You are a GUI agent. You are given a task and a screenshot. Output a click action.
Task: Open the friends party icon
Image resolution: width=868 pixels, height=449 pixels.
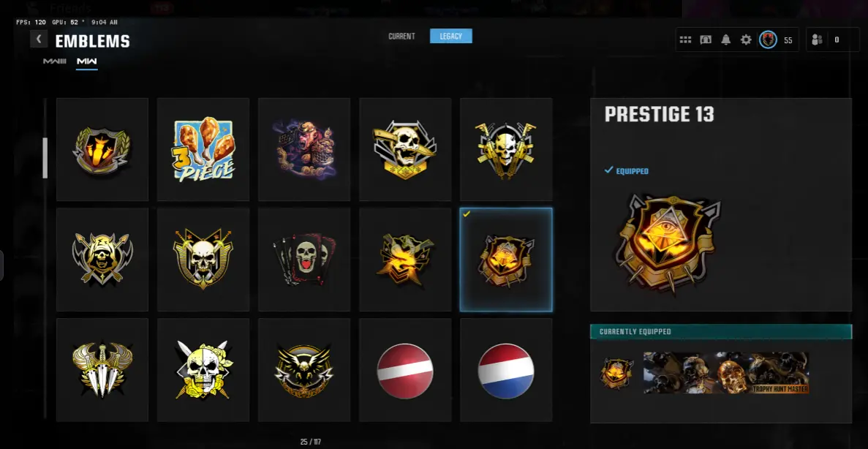[817, 40]
